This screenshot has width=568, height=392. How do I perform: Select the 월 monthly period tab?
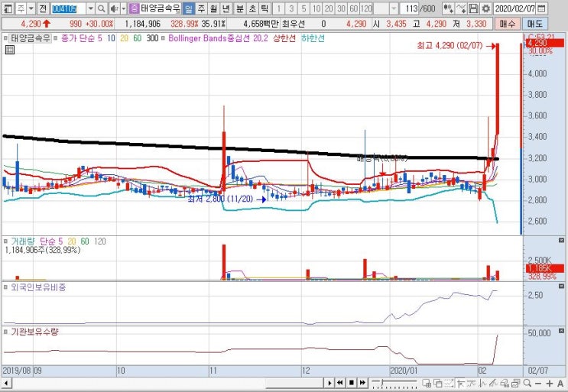point(213,8)
